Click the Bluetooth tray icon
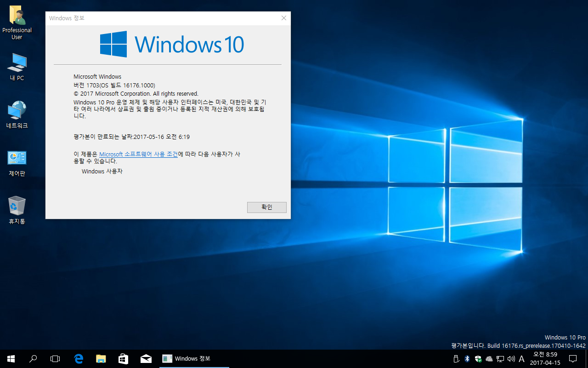Viewport: 588px width, 368px height. (x=467, y=359)
